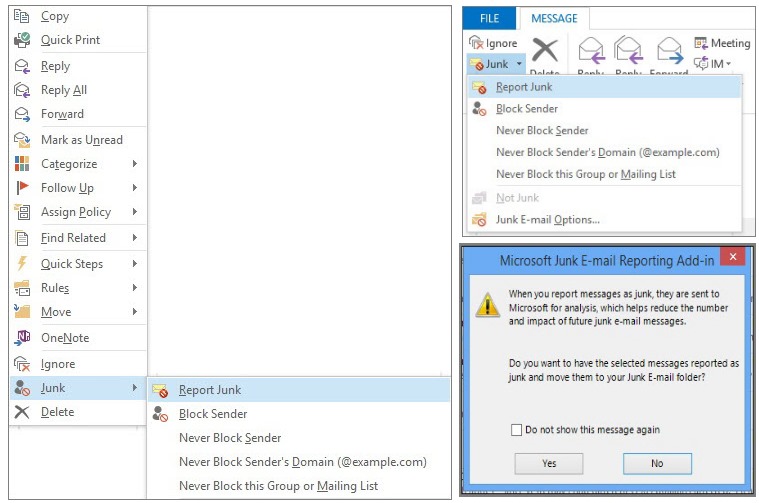Image resolution: width=759 pixels, height=503 pixels.
Task: Click the Forward icon in context menu
Action: (x=22, y=114)
